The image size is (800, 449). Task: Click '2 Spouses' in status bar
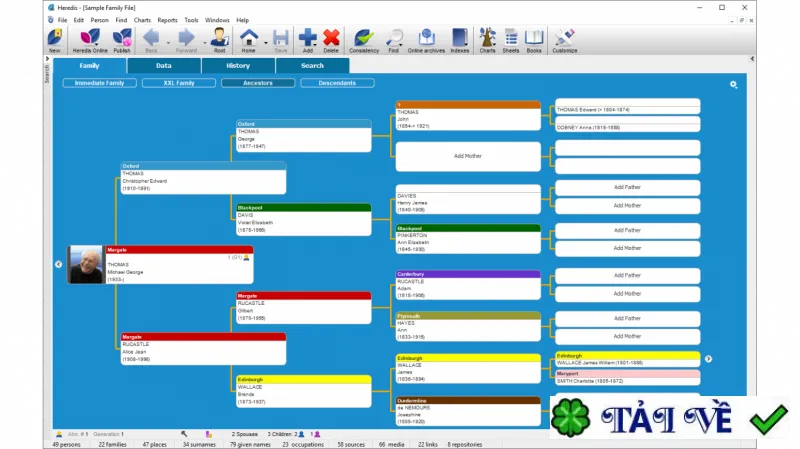tap(244, 434)
